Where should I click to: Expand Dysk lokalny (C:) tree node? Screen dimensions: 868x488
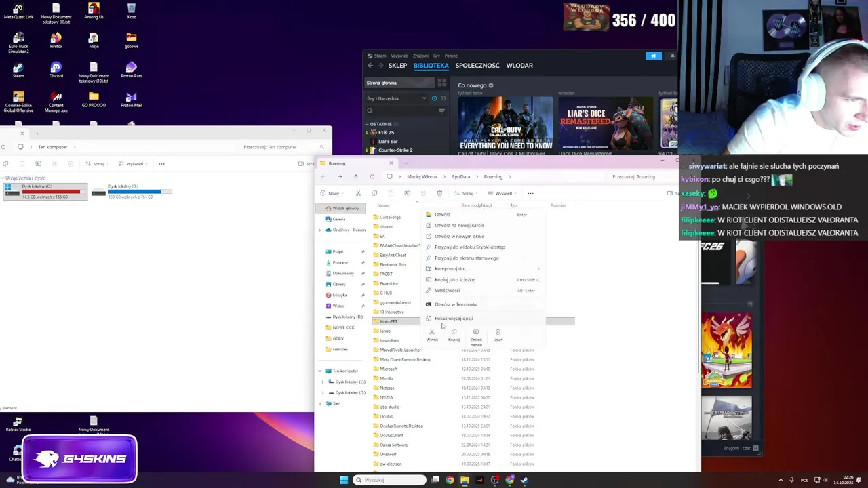tap(323, 382)
